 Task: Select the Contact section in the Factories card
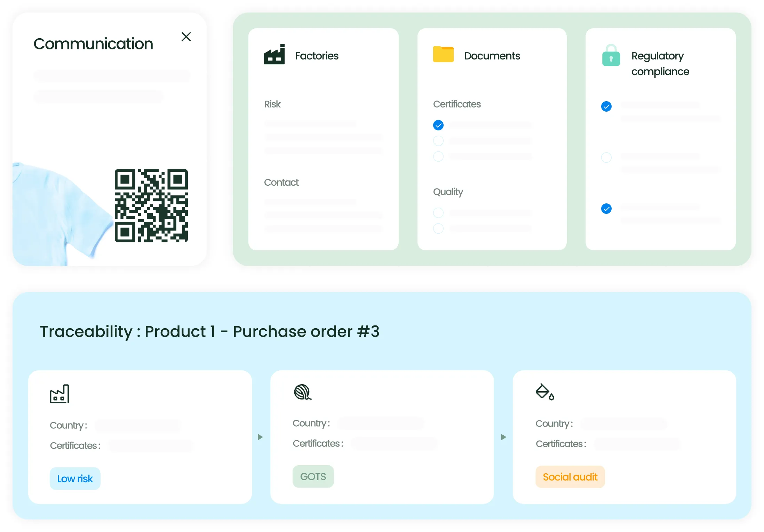(x=281, y=182)
